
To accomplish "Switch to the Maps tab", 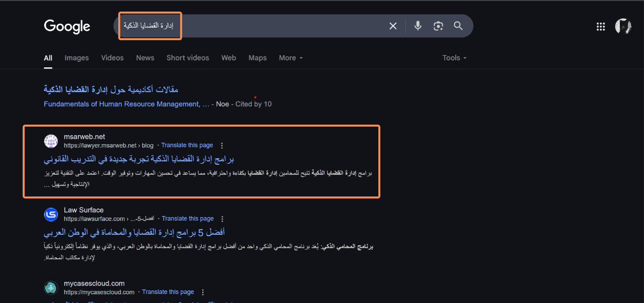I will 258,58.
